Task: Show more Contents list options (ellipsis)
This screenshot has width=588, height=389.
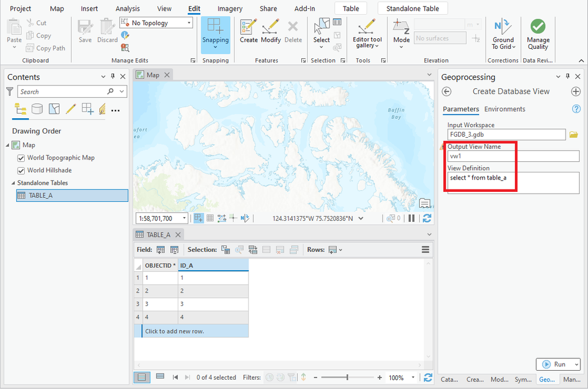Action: tap(115, 111)
